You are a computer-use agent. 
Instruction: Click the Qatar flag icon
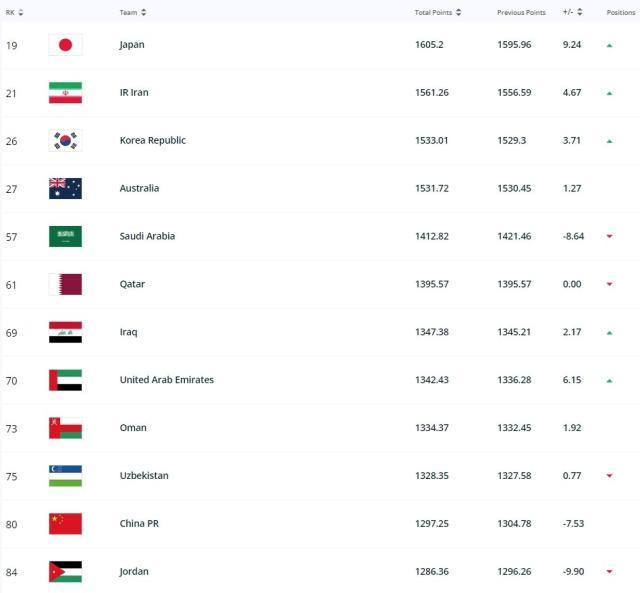[x=65, y=285]
